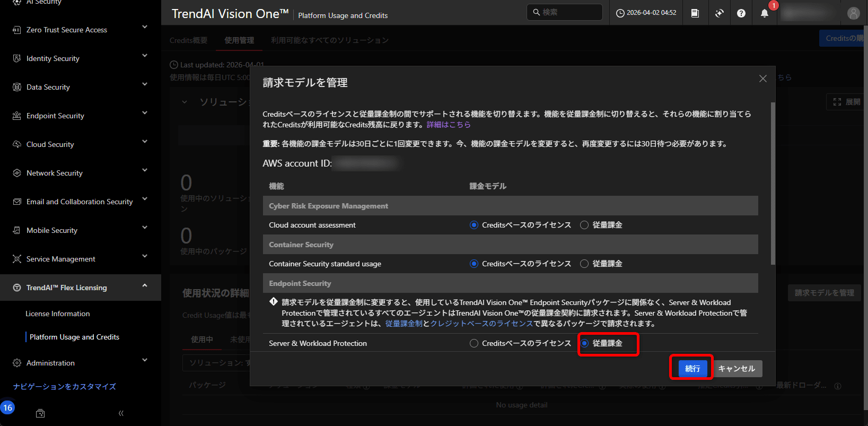Viewport: 868px width, 426px height.
Task: Select Credits license for Container Security usage
Action: 474,264
